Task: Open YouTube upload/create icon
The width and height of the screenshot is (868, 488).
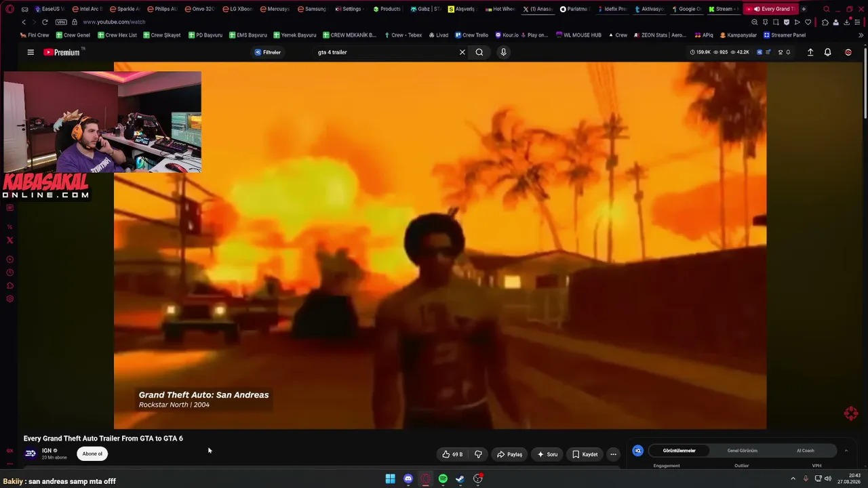Action: 810,52
